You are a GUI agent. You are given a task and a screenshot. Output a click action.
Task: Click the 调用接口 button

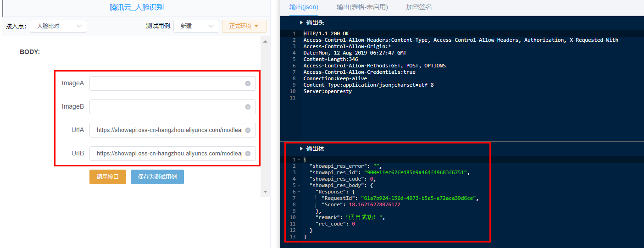(108, 176)
